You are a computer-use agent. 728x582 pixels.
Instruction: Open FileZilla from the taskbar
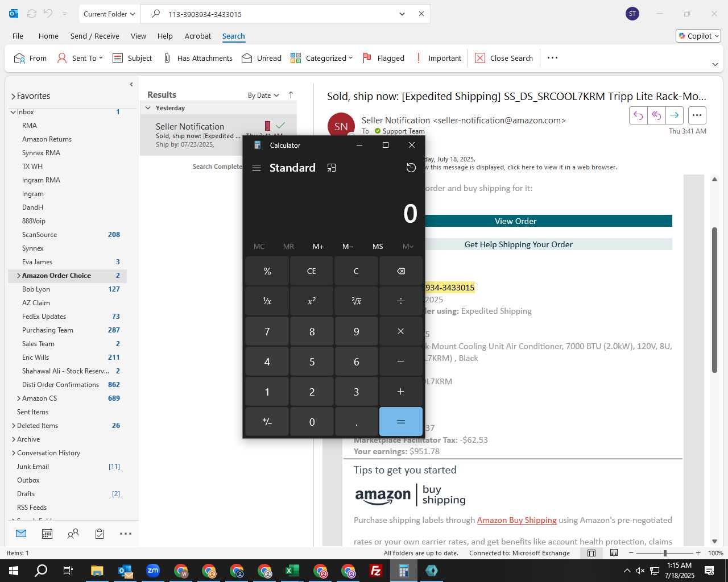(x=375, y=571)
